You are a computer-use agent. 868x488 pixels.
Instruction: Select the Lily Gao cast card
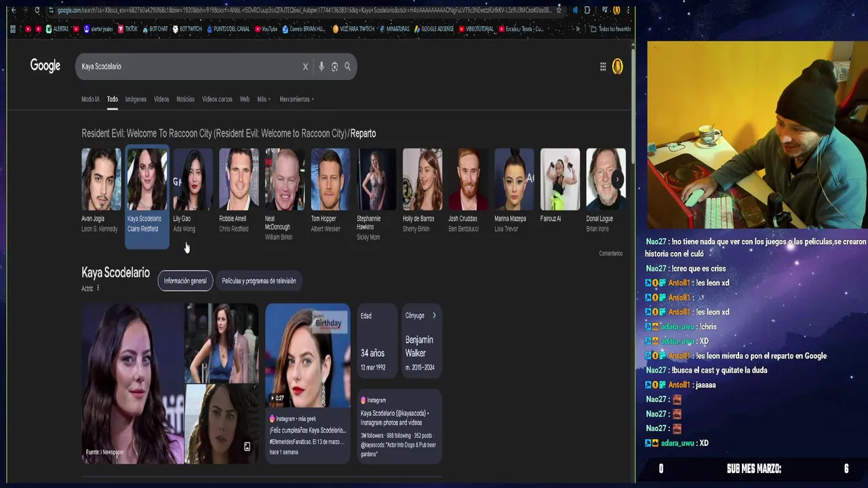tap(193, 190)
